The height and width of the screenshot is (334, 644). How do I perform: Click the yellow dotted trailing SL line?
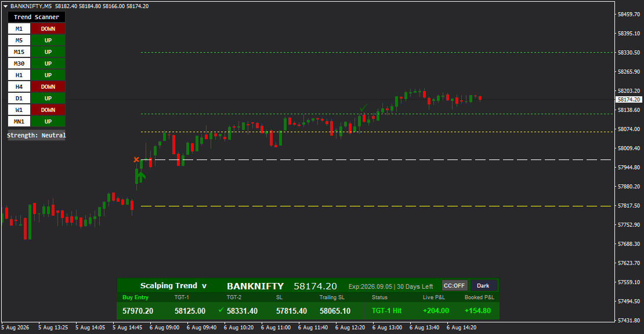(x=377, y=132)
